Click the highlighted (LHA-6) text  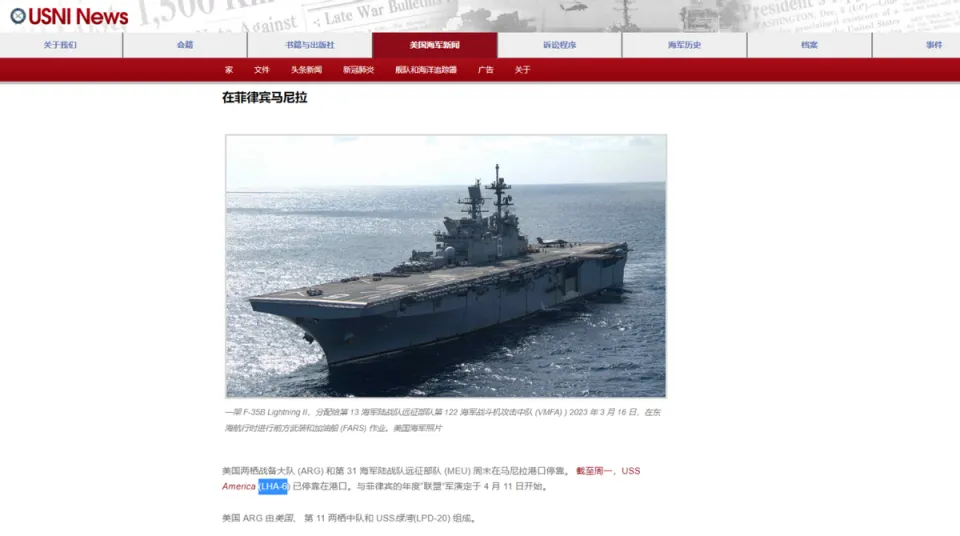click(272, 486)
